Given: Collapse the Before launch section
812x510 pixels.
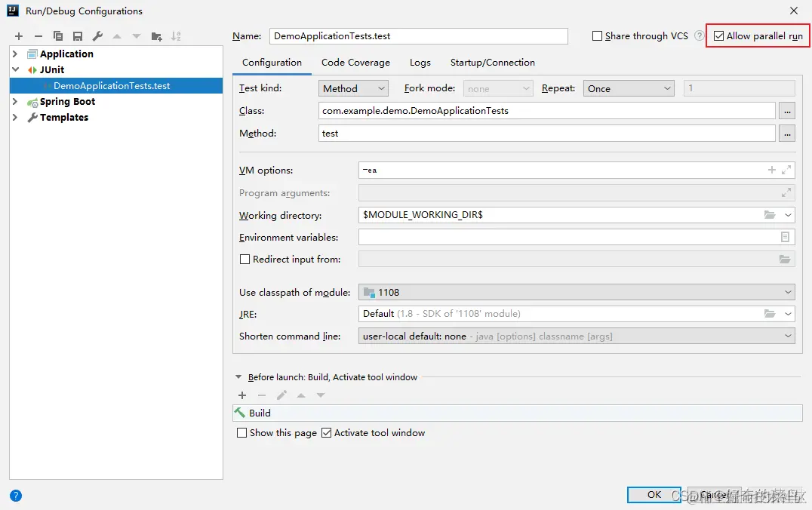Looking at the screenshot, I should coord(238,377).
